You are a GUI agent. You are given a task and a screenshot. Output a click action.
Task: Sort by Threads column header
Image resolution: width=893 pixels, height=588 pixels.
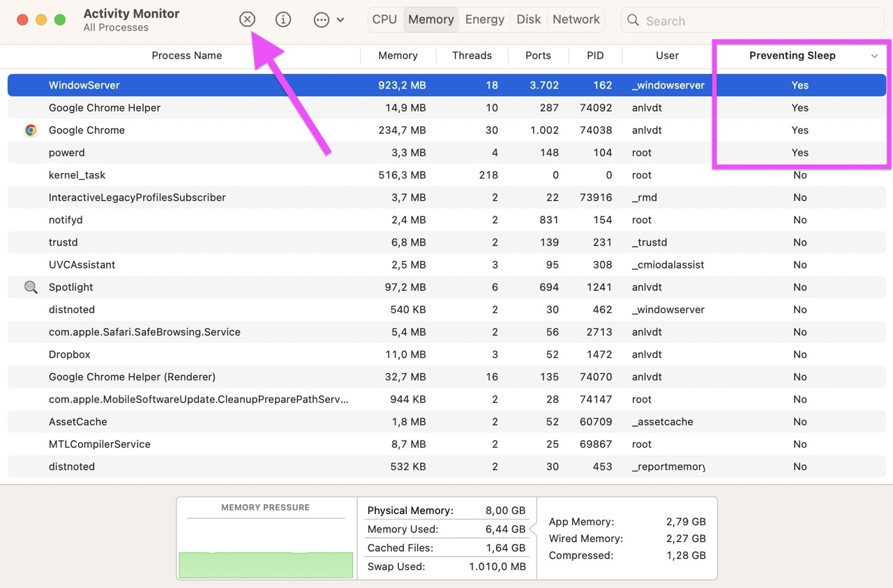coord(472,56)
